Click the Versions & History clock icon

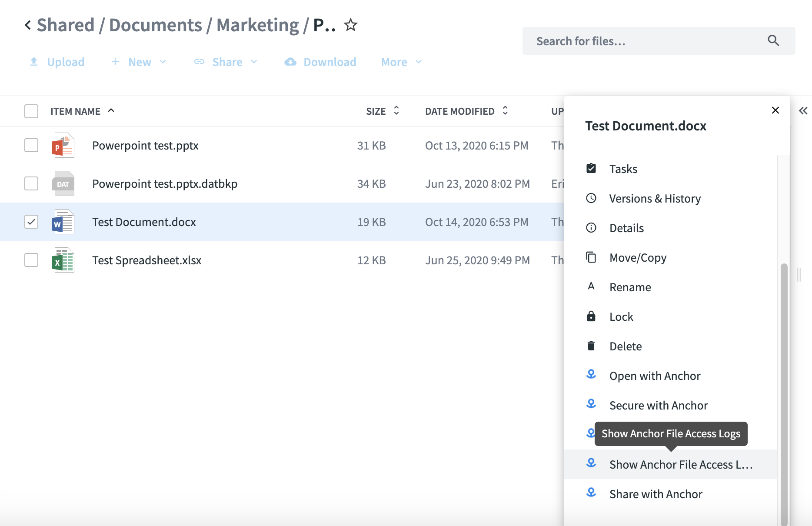pyautogui.click(x=591, y=198)
